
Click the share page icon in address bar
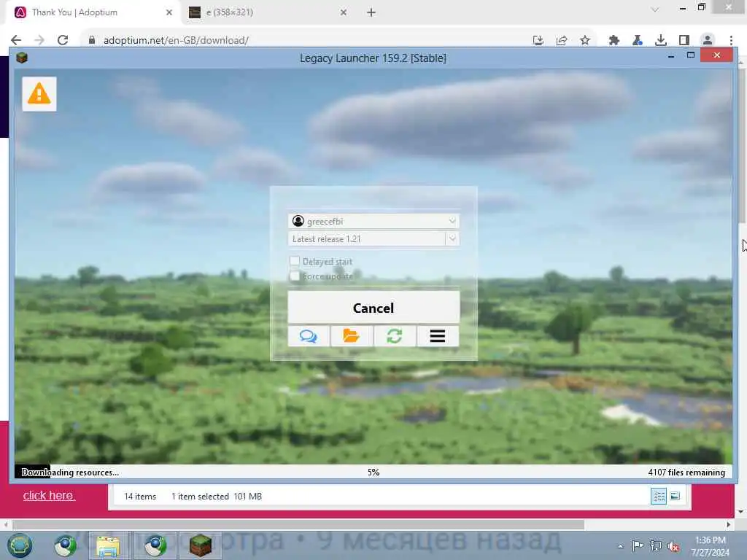pos(562,41)
